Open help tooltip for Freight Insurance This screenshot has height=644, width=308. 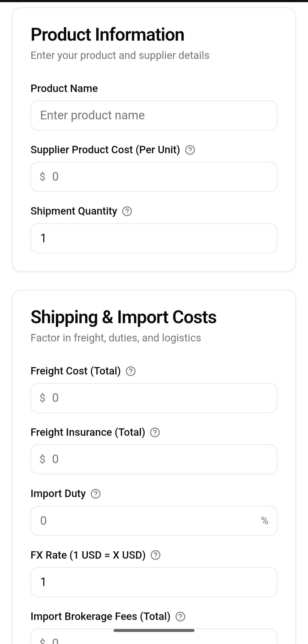(155, 432)
